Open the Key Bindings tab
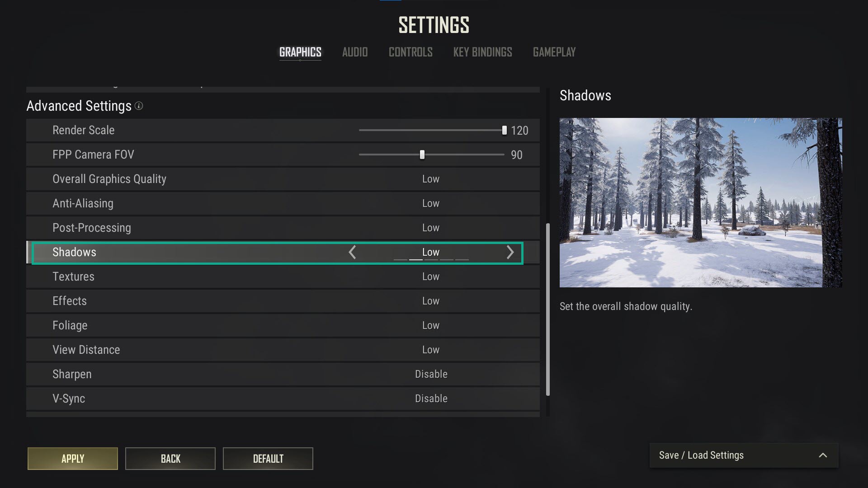Image resolution: width=868 pixels, height=488 pixels. 482,52
